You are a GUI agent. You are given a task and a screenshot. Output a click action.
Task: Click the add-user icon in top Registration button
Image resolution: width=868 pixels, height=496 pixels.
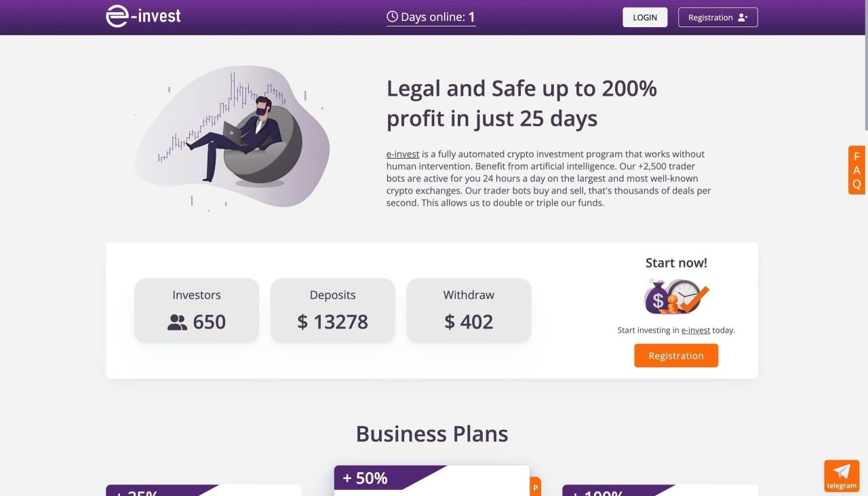point(743,18)
